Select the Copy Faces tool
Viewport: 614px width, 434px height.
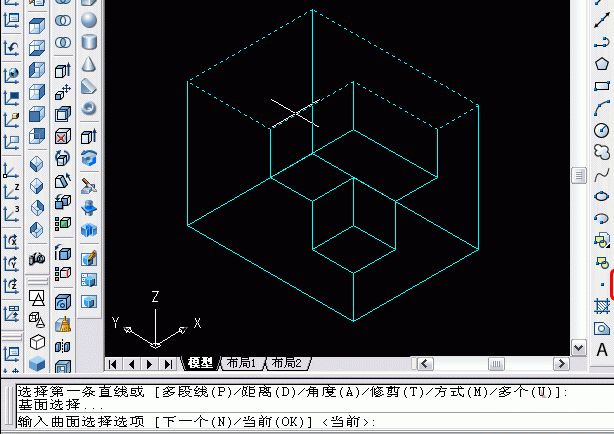click(x=63, y=202)
